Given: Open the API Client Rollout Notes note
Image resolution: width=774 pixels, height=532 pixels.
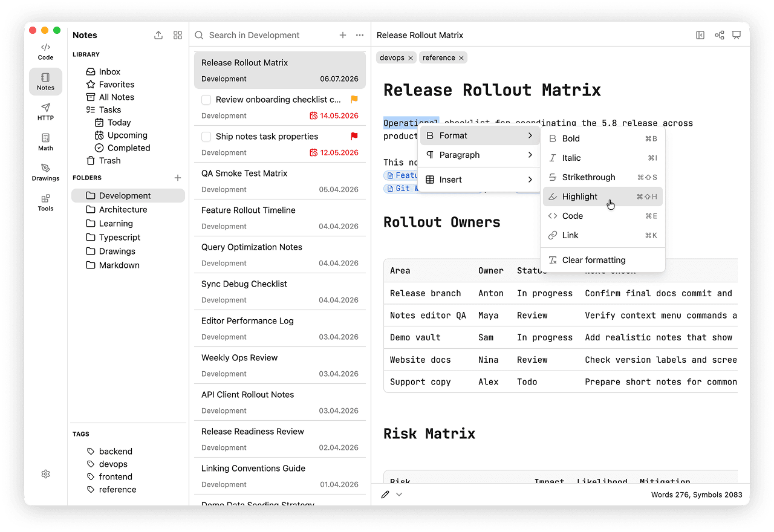Looking at the screenshot, I should click(x=280, y=402).
